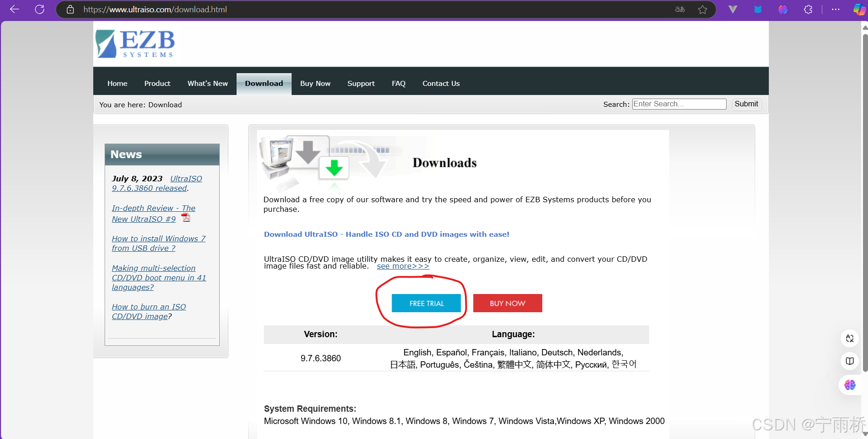Screen dimensions: 868x439
Task: Open the browser Settings and more menu
Action: pyautogui.click(x=836, y=9)
